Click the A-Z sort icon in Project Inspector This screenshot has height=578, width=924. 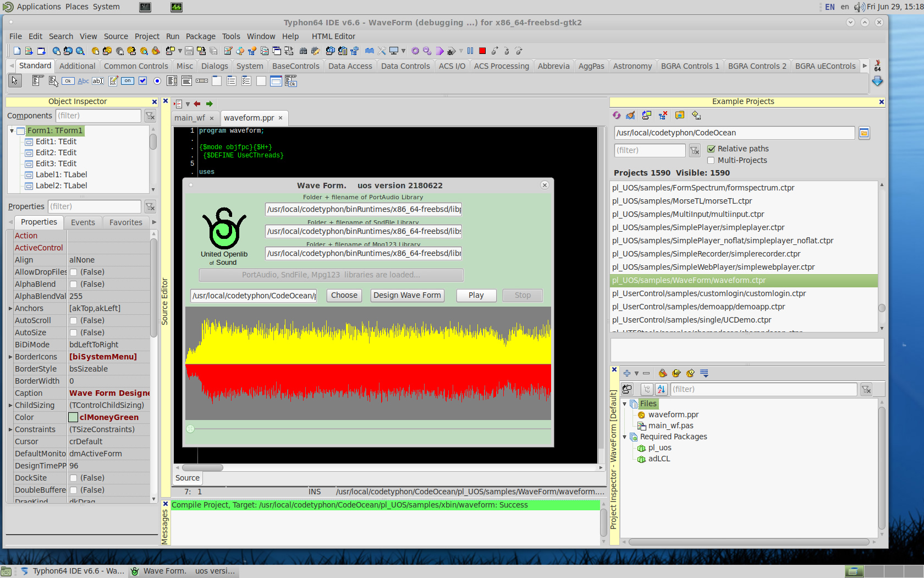coord(661,389)
